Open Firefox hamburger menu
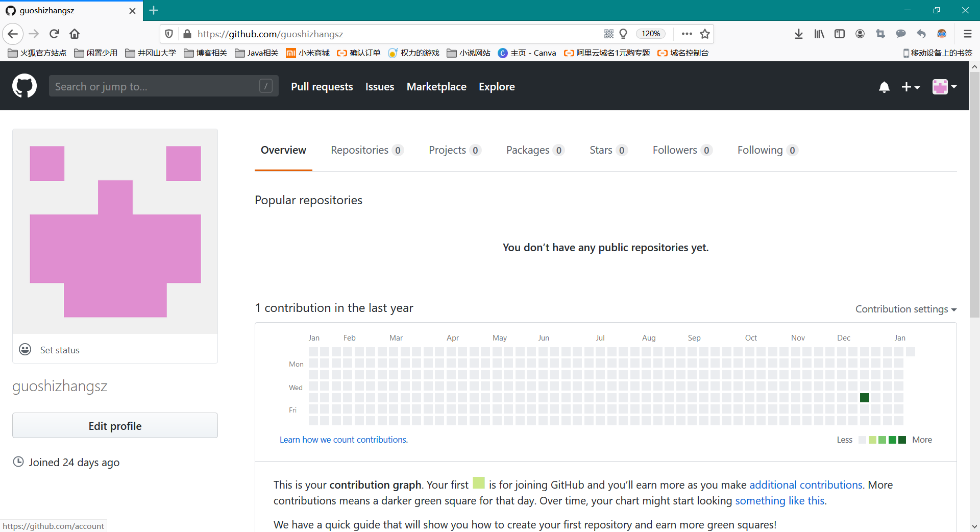 click(x=967, y=34)
